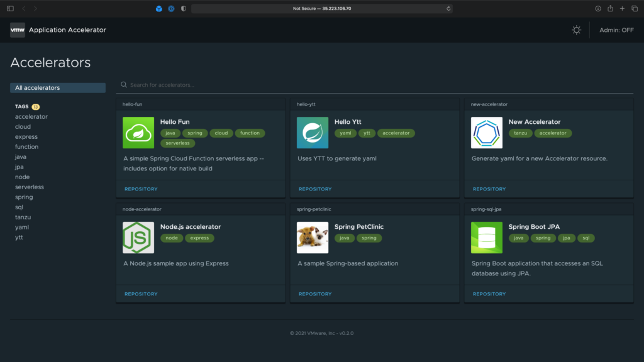This screenshot has width=644, height=362.
Task: Toggle Admin: OFF switch
Action: [x=616, y=30]
